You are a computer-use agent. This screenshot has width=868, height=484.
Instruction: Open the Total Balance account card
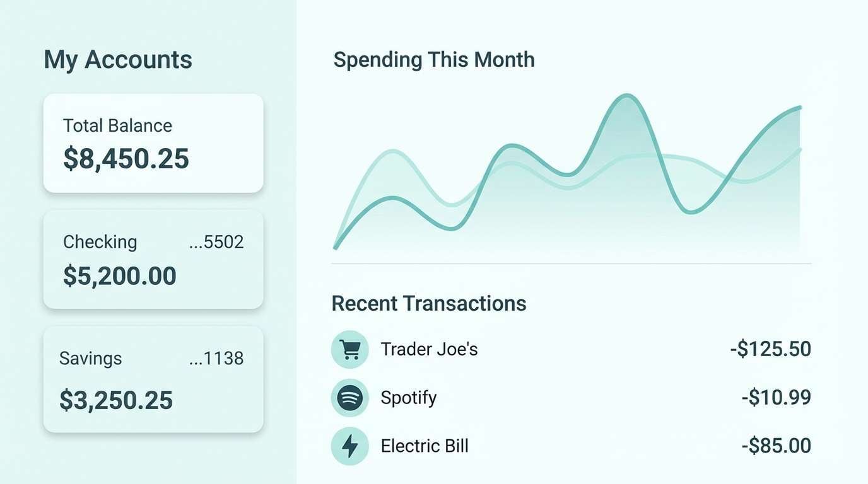[x=153, y=142]
